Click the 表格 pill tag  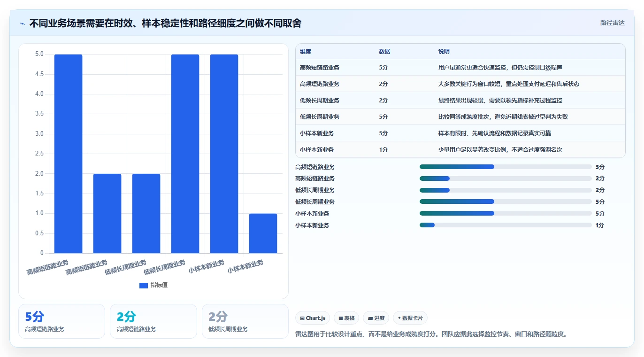pos(346,318)
